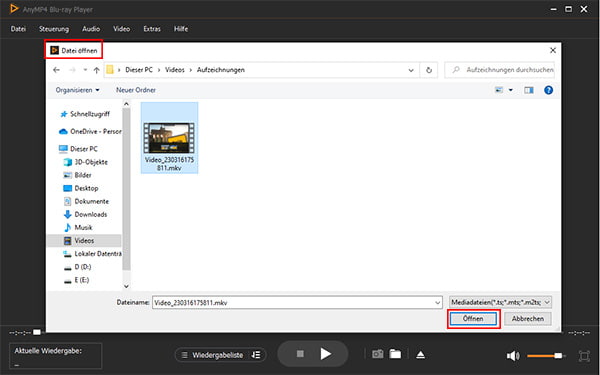The height and width of the screenshot is (375, 600).
Task: Change the view layout icon
Action: 499,90
